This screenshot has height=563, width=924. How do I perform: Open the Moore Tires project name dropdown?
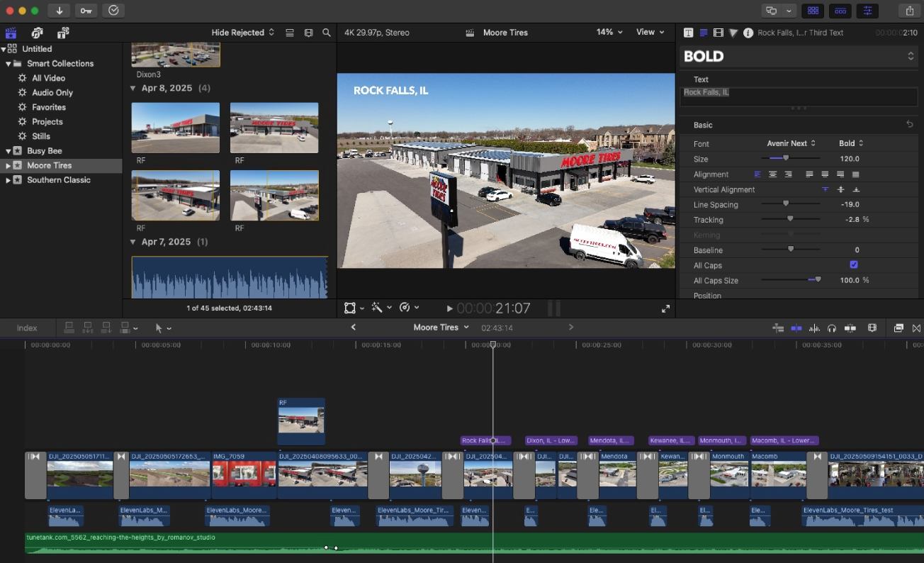click(441, 327)
